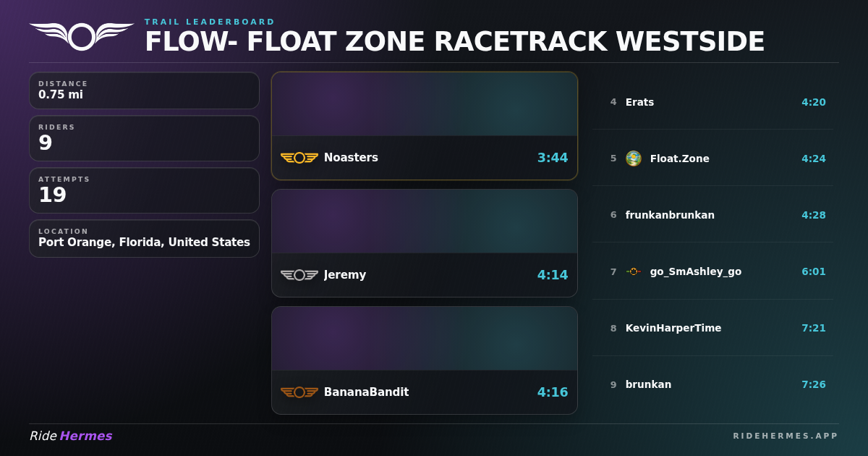This screenshot has height=456, width=868.
Task: Click the Ride Hermes footer brand text
Action: pyautogui.click(x=71, y=436)
